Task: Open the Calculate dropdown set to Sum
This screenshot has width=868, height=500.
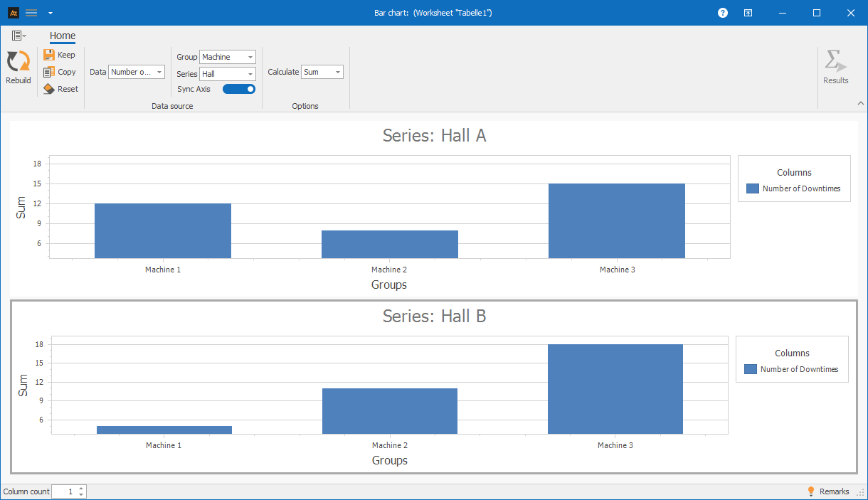Action: click(x=322, y=72)
